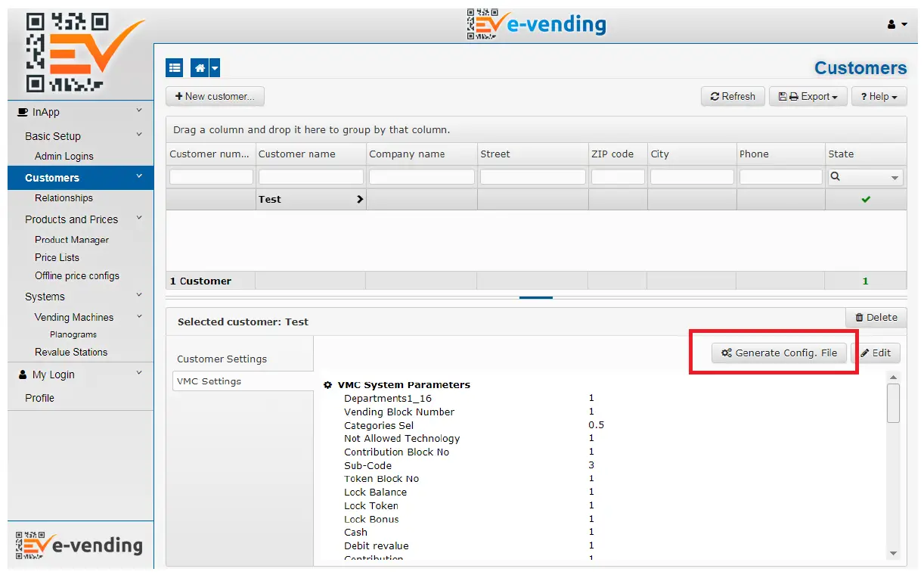This screenshot has width=924, height=578.
Task: Click the Not Allowed Technology parameter
Action: [x=402, y=439]
